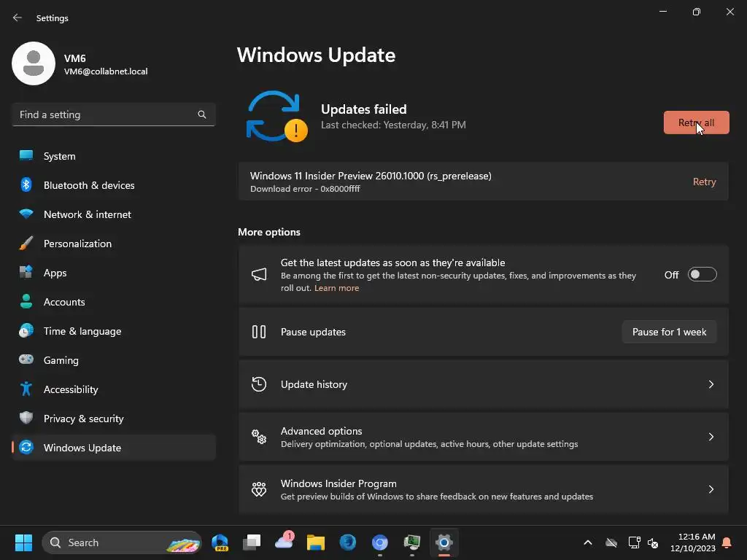
Task: Open Chrome from the taskbar
Action: point(379,542)
